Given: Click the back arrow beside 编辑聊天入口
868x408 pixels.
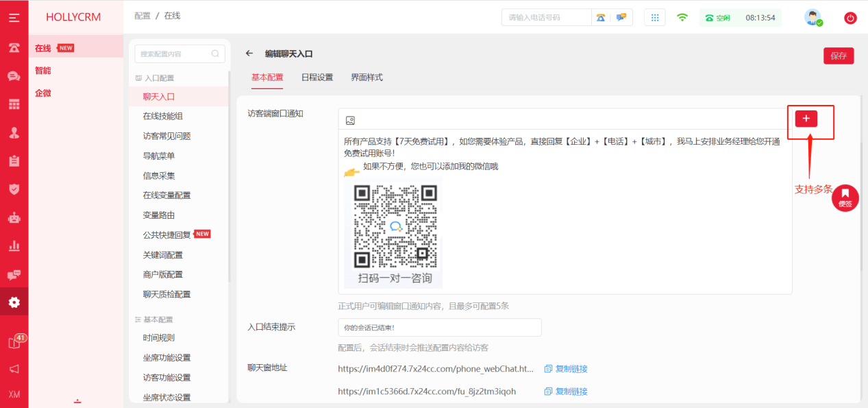Looking at the screenshot, I should tap(249, 53).
